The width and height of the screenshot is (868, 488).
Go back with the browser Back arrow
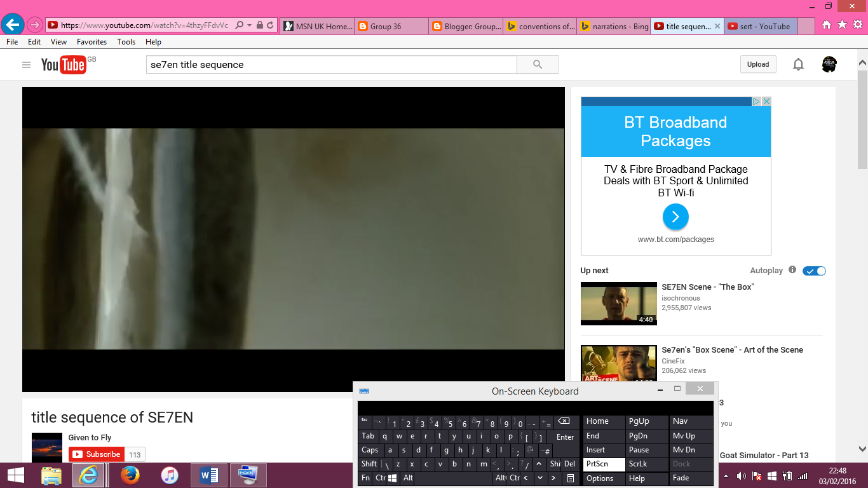pos(13,25)
